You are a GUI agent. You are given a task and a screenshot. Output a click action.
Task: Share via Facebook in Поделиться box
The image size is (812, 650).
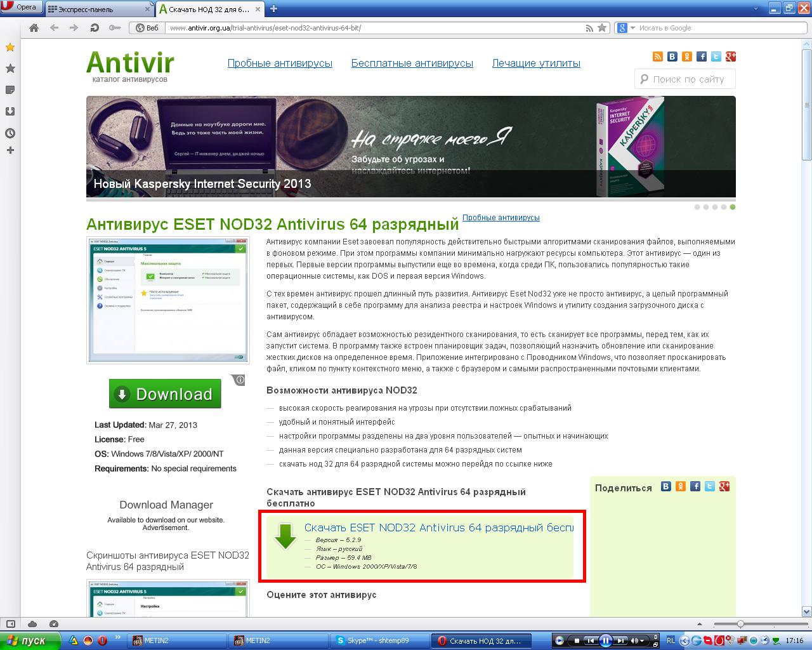click(695, 486)
